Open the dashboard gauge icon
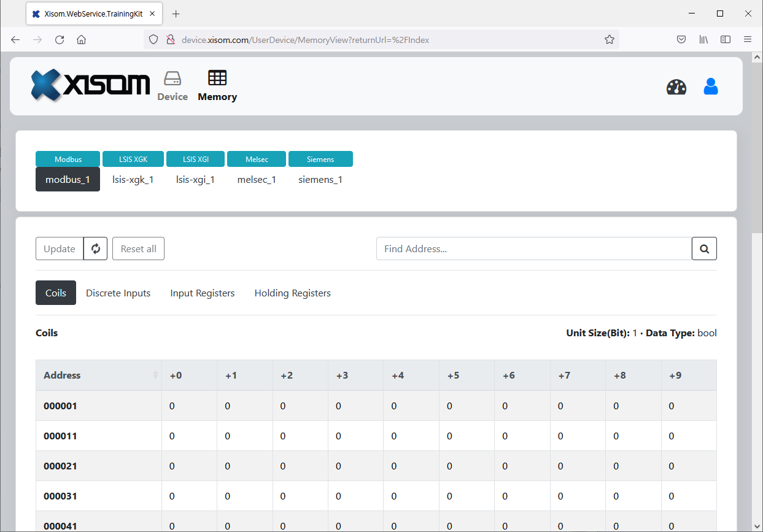763x532 pixels. click(676, 87)
